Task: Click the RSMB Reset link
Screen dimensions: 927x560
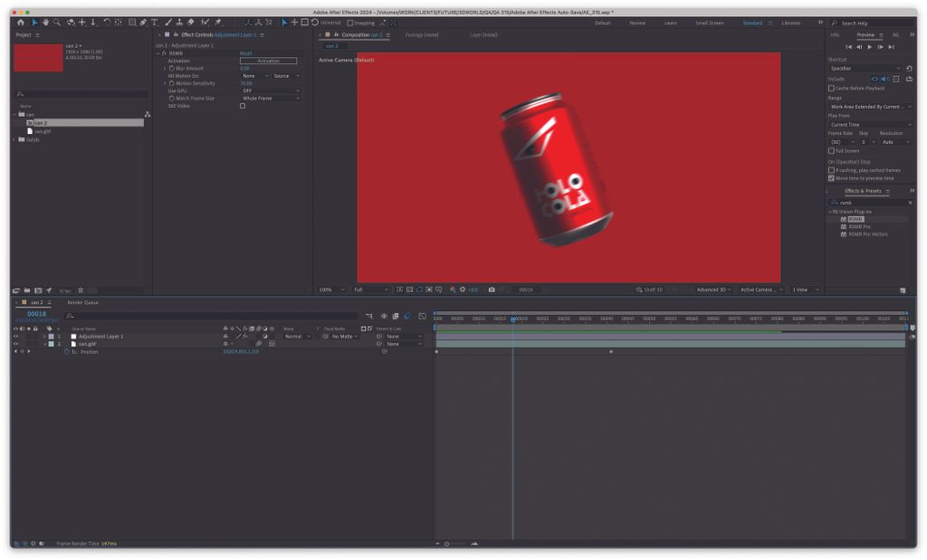Action: coord(244,53)
